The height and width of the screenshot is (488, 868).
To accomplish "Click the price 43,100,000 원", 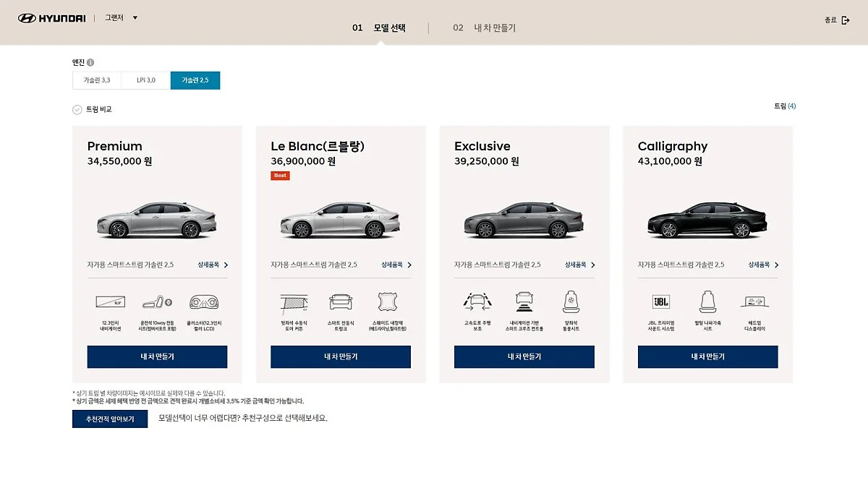I will click(x=670, y=161).
